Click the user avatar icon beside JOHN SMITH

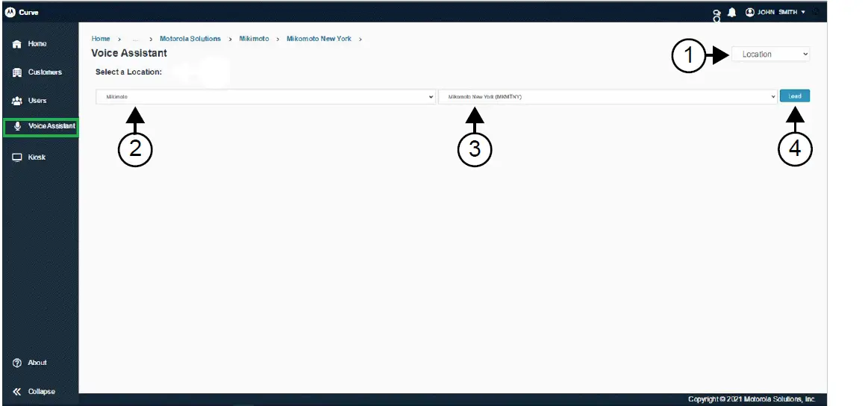coord(750,12)
